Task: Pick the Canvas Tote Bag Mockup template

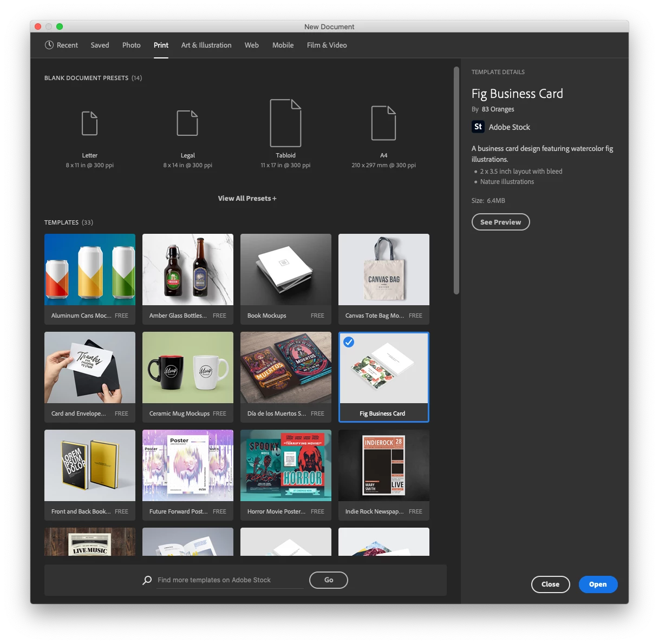Action: tap(384, 279)
